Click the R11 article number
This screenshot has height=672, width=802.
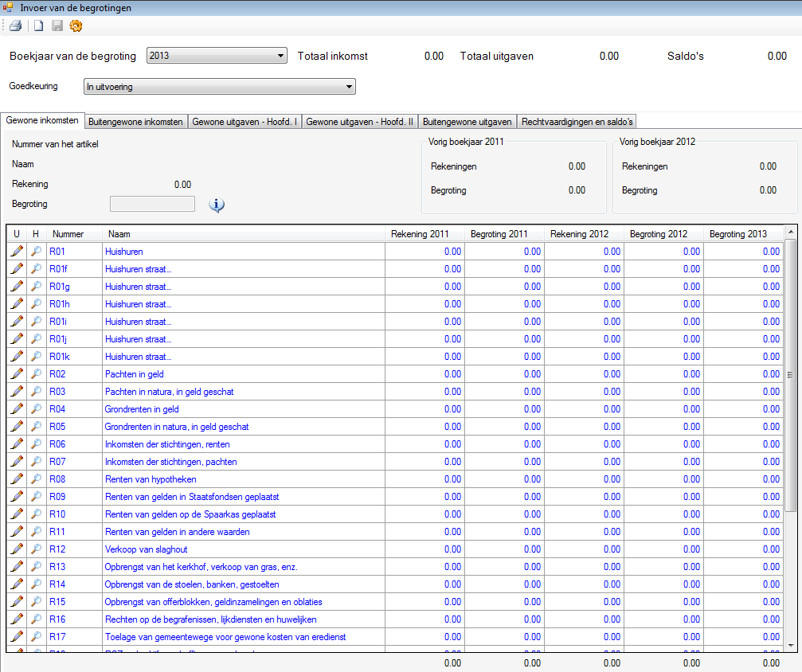point(57,532)
